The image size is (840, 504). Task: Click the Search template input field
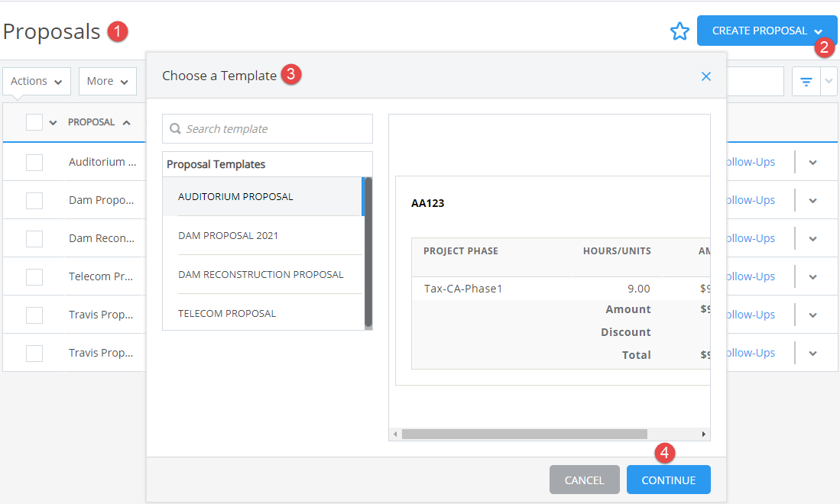[x=268, y=128]
